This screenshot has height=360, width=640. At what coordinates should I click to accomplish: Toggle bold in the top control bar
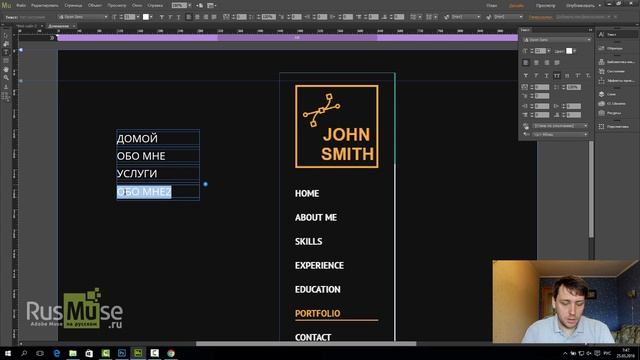162,17
